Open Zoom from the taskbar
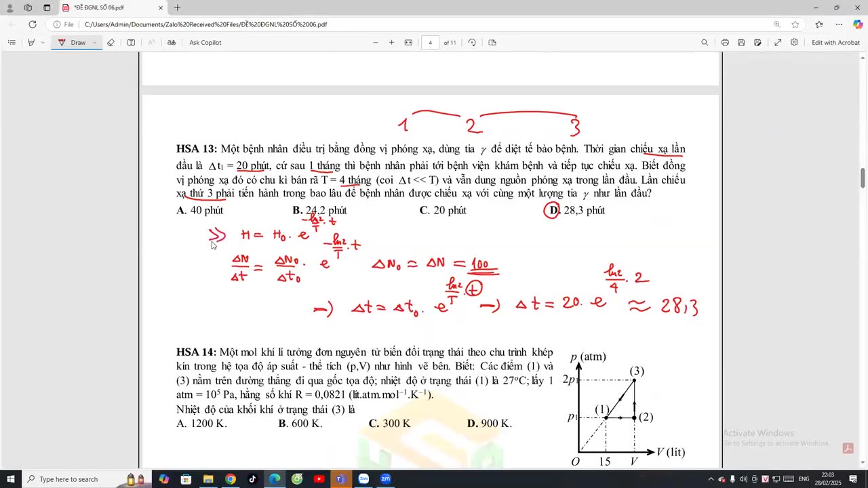The image size is (868, 488). [x=386, y=479]
